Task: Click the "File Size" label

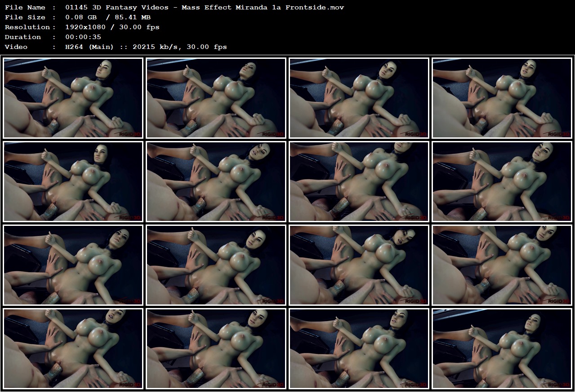Action: coord(25,17)
